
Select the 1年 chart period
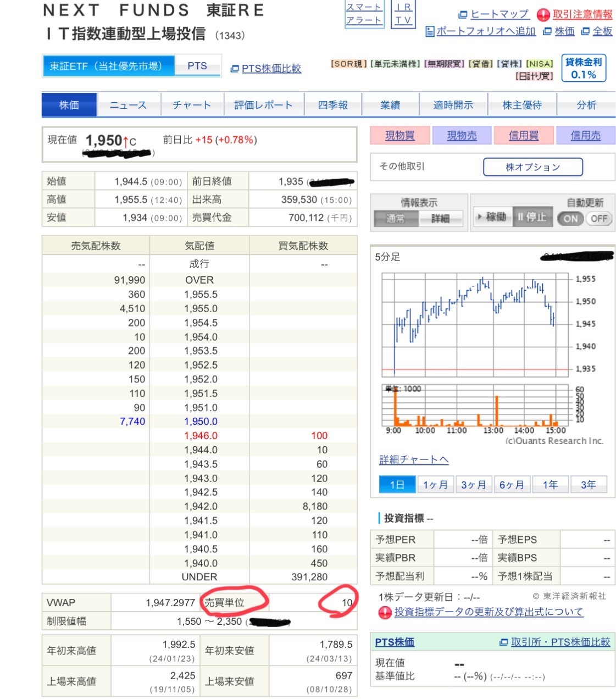[x=550, y=485]
